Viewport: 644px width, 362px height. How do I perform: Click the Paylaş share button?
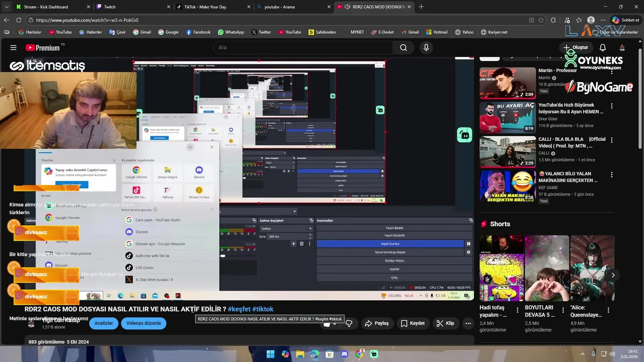pyautogui.click(x=377, y=323)
